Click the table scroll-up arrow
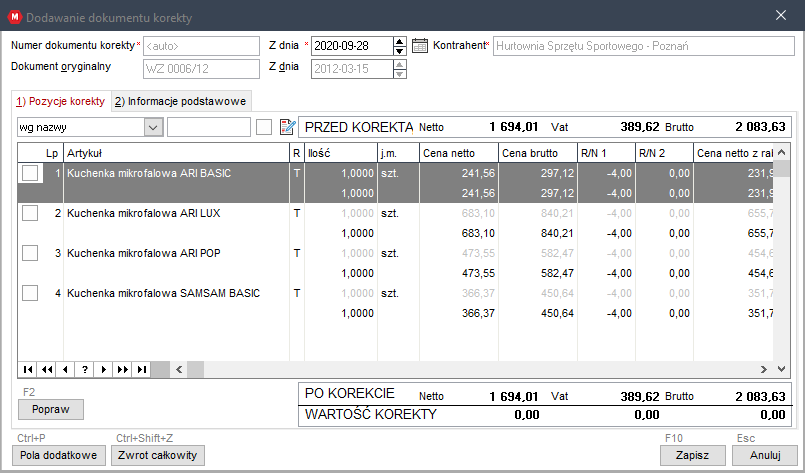 click(781, 152)
